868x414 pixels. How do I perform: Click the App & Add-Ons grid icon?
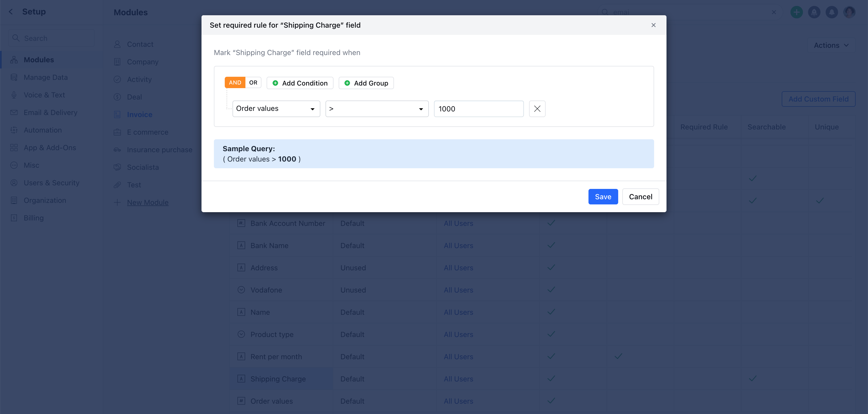(14, 148)
